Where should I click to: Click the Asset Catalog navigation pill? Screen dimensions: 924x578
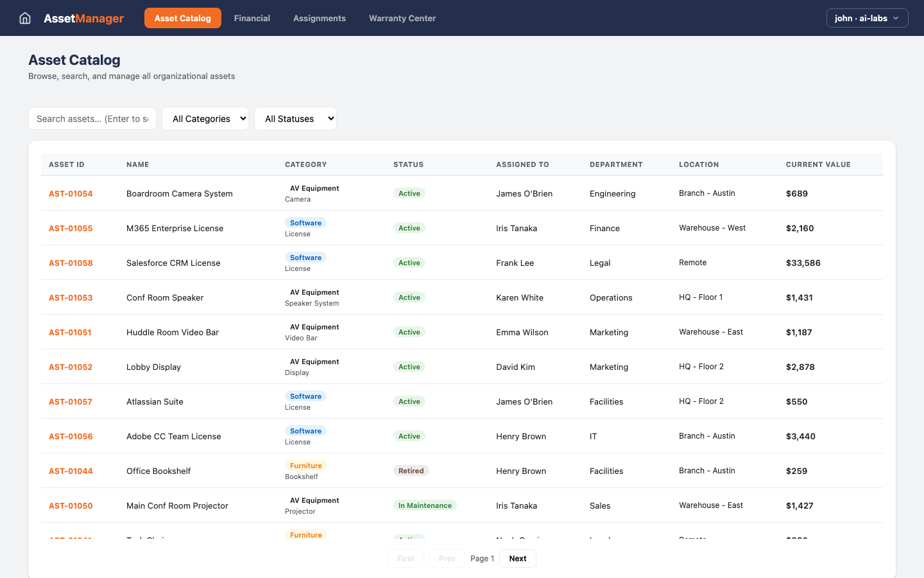click(182, 18)
